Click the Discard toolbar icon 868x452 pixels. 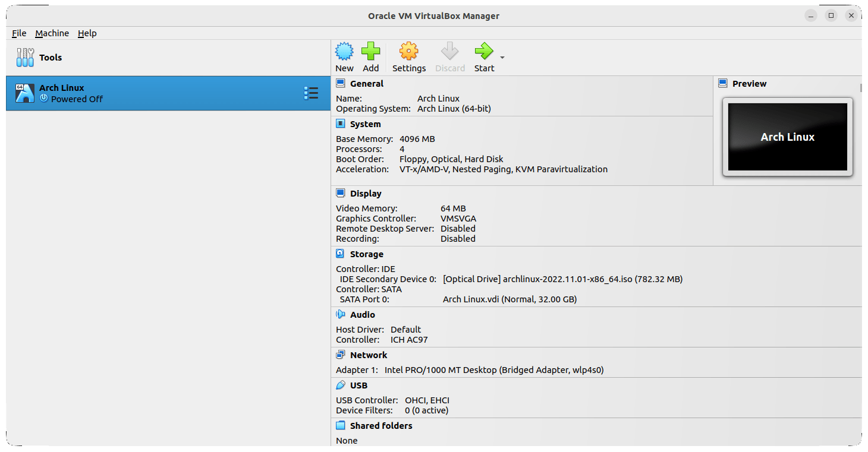449,56
